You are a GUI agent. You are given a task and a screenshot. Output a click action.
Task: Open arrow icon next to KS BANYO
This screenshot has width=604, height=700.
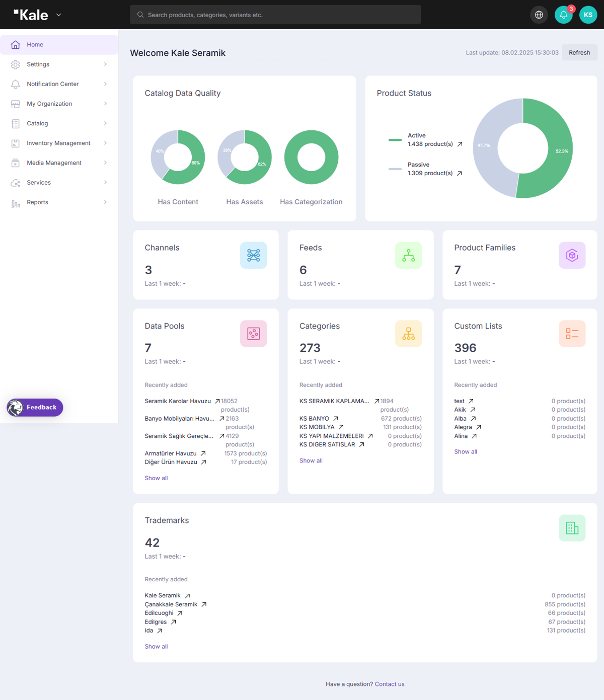click(336, 419)
